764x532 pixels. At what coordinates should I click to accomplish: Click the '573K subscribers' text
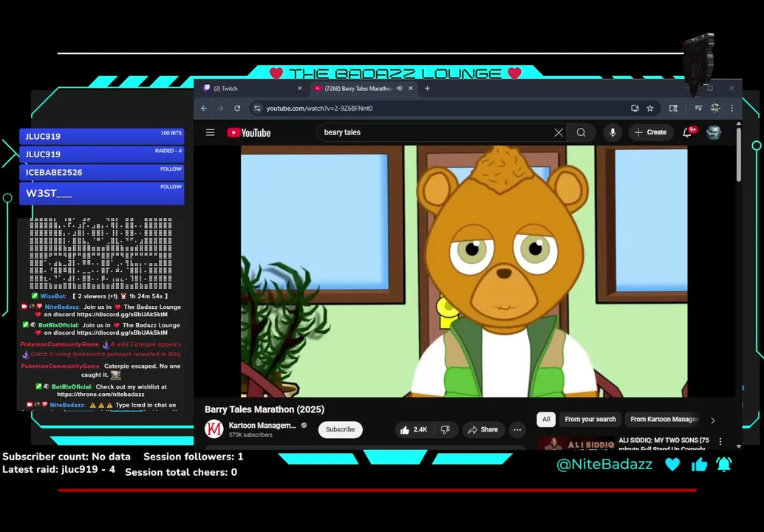click(x=250, y=434)
